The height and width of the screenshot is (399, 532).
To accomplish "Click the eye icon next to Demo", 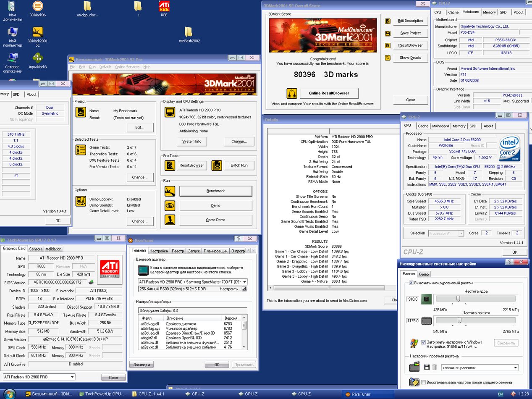I will coord(169,205).
